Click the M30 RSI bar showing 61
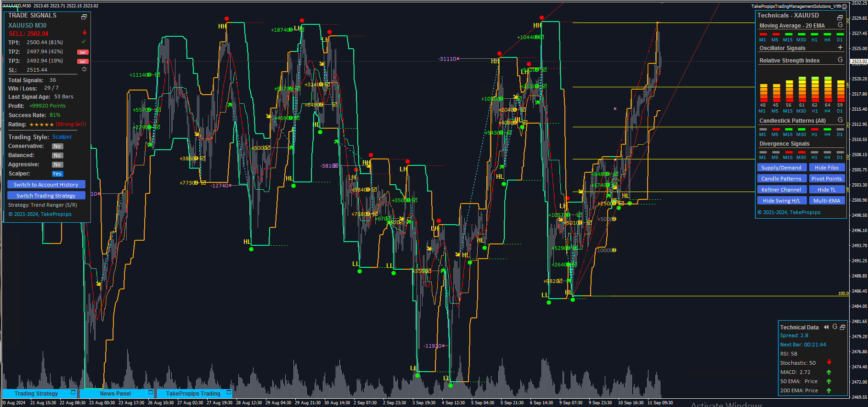This screenshot has width=868, height=407. (x=802, y=90)
